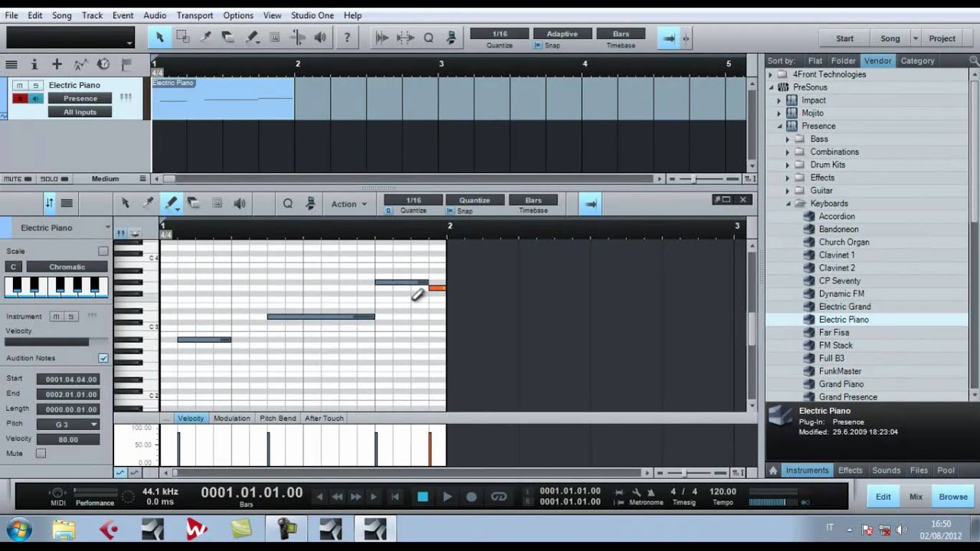Viewport: 980px width, 551px height.
Task: Click the Project page button
Action: [942, 38]
